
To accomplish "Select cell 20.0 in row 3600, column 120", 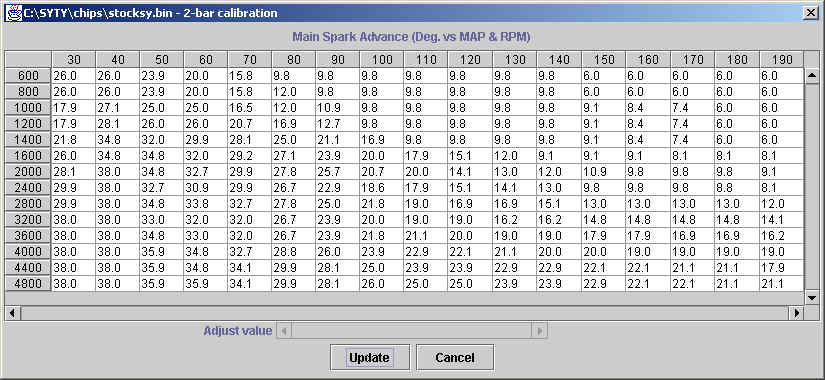I will 470,236.
